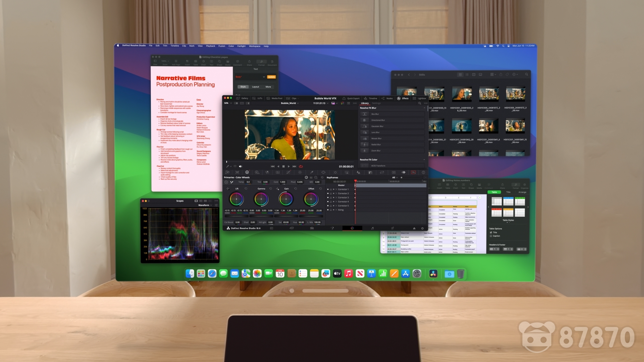Viewport: 644px width, 362px height.
Task: Collapse the Resolve FX Blur section
Action: 424,108
